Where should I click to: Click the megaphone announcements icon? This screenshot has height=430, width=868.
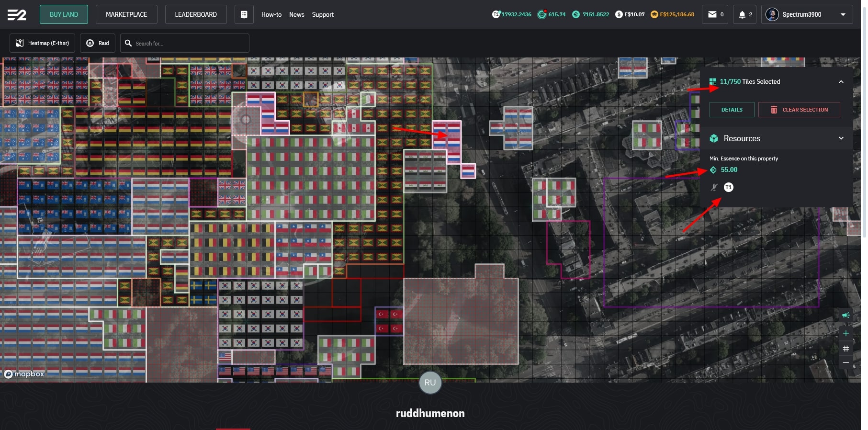pos(846,315)
